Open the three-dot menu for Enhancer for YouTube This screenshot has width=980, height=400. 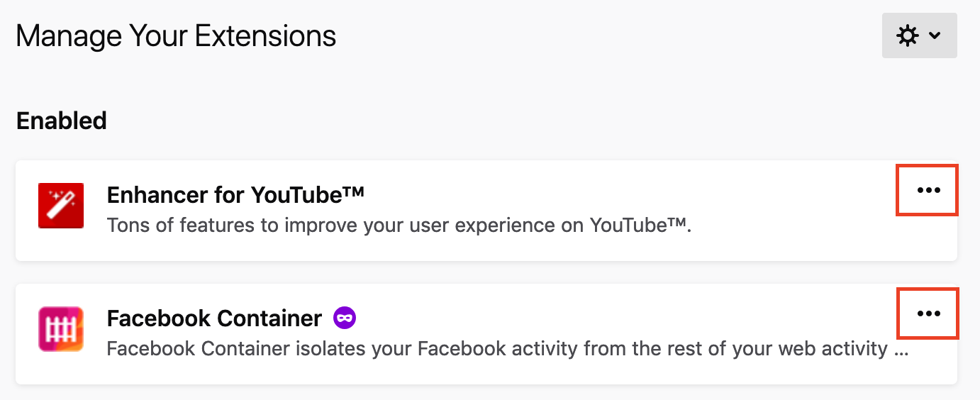tap(928, 190)
